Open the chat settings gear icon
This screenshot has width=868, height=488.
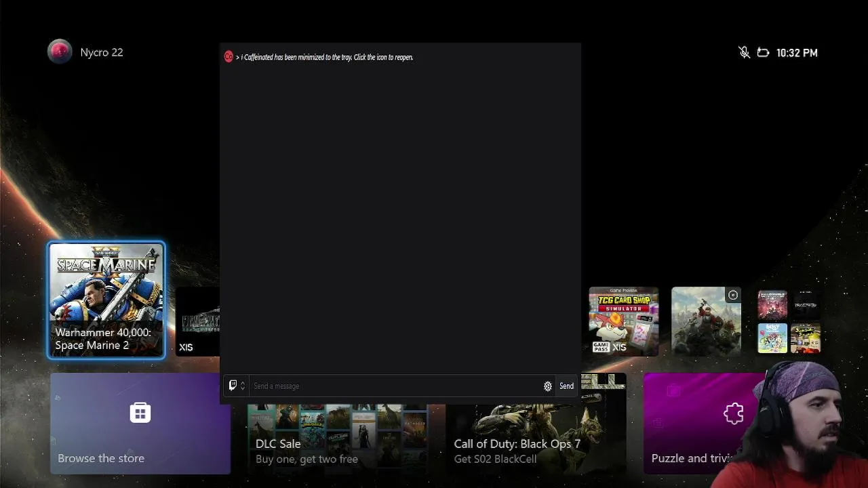pyautogui.click(x=548, y=386)
